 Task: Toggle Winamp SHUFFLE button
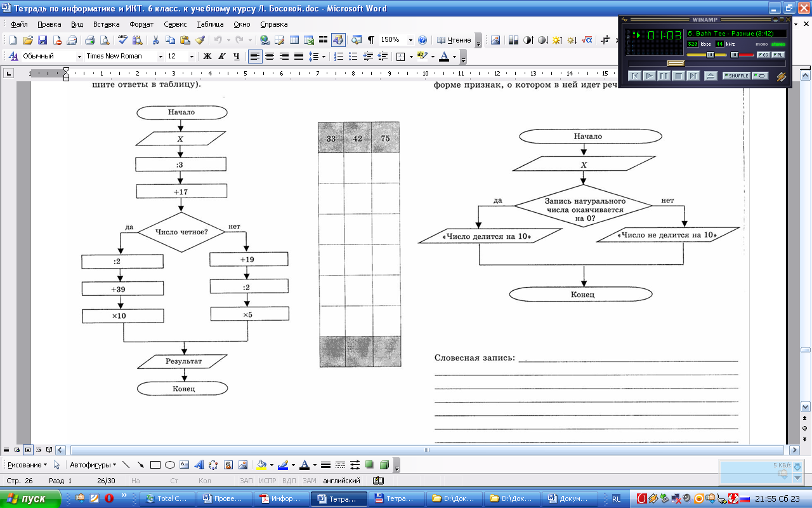click(x=737, y=76)
